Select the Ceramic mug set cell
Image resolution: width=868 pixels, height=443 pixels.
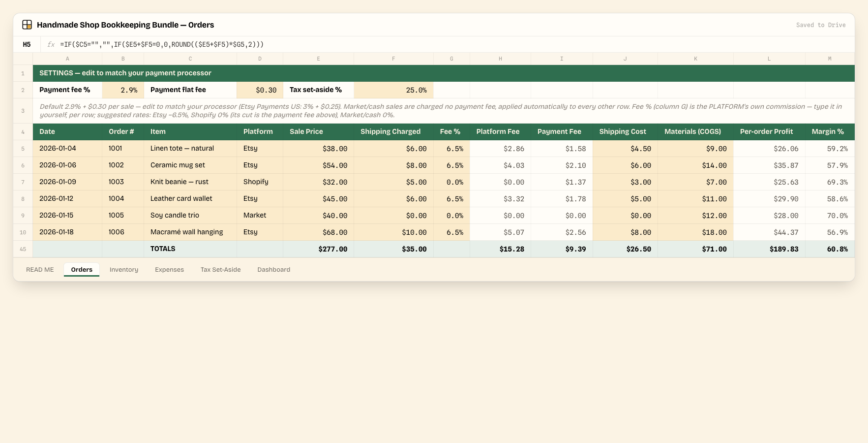(190, 165)
